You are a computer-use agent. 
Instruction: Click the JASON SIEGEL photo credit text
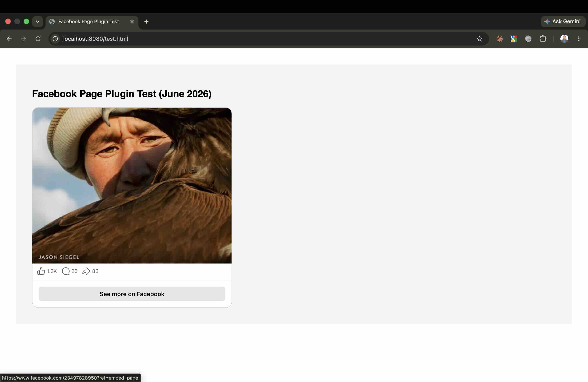click(59, 257)
